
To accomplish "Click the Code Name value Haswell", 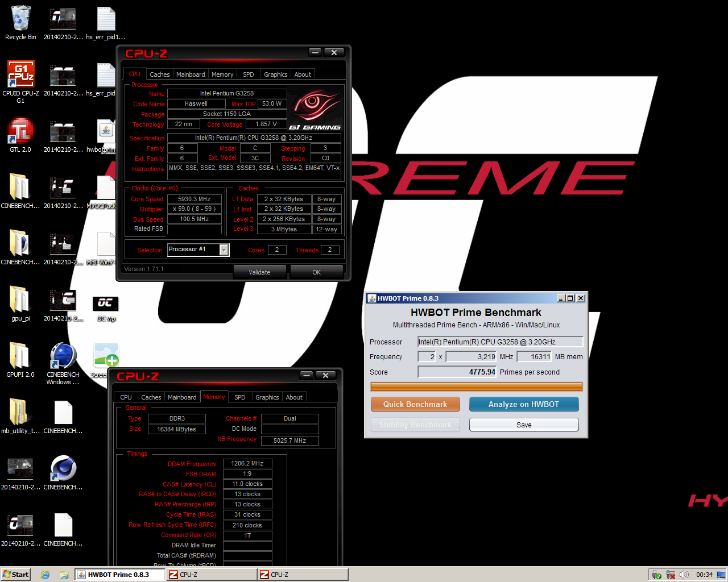I will (196, 103).
